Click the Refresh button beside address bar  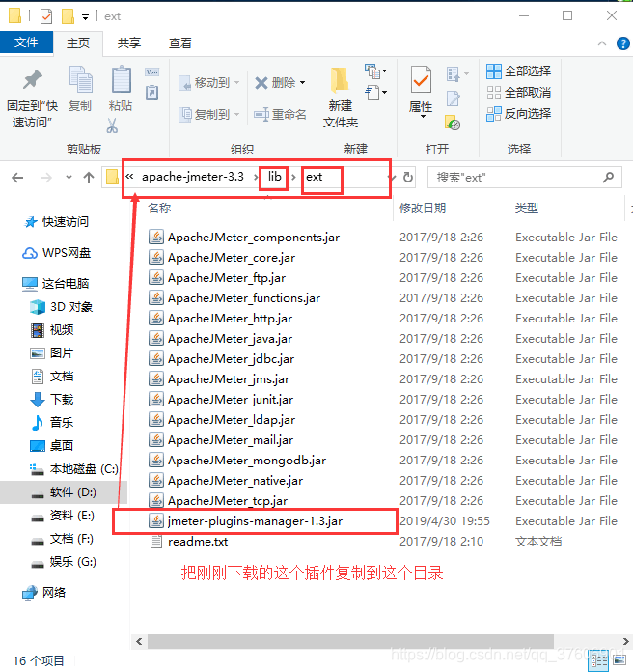408,177
